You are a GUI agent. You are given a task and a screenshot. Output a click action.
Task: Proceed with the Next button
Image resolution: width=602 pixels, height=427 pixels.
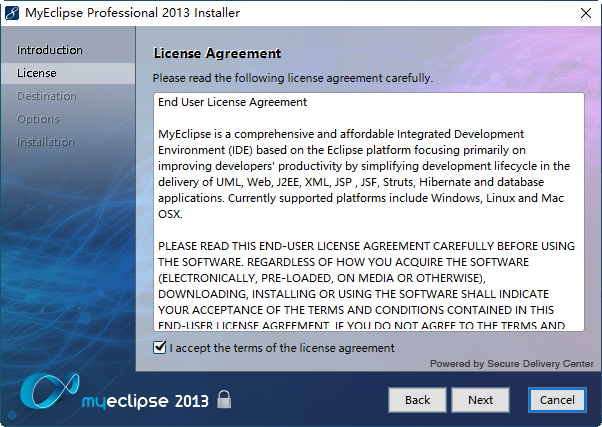pyautogui.click(x=480, y=400)
